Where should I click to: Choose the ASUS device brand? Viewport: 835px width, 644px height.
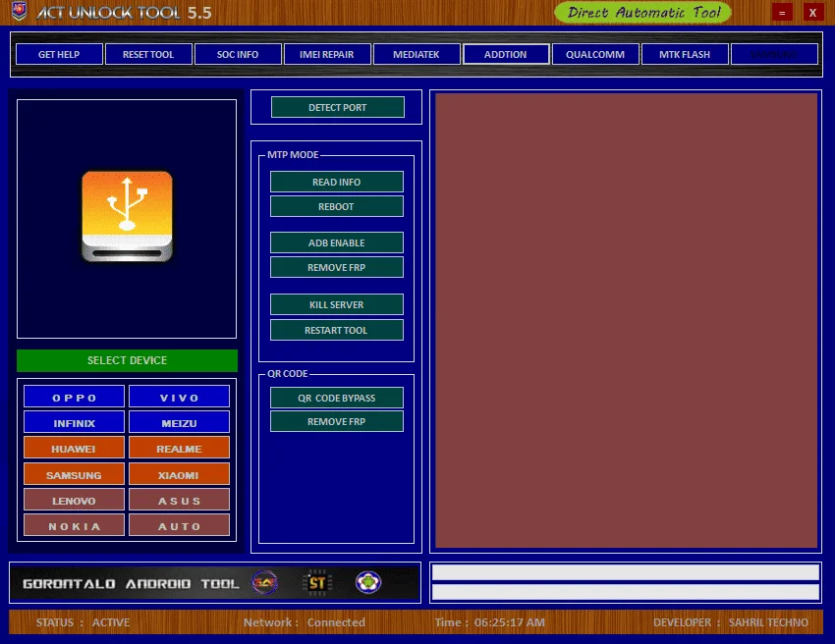click(x=180, y=500)
